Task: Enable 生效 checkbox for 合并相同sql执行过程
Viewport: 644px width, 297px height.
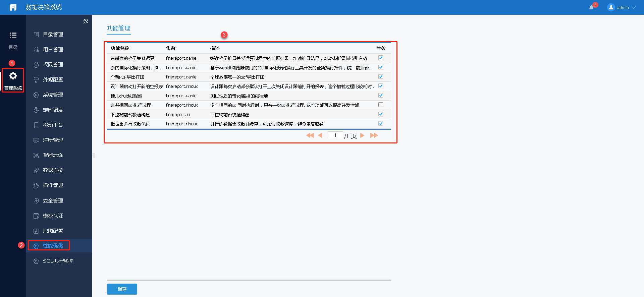Action: (381, 105)
